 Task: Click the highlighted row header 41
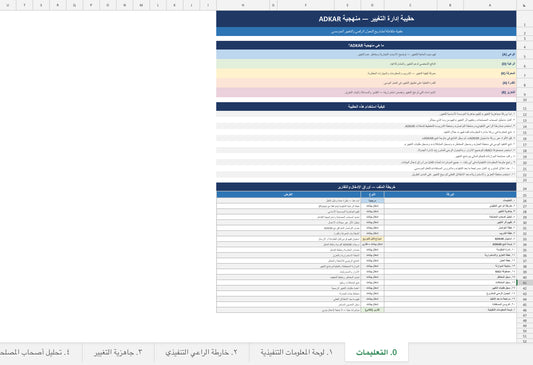tap(525, 283)
